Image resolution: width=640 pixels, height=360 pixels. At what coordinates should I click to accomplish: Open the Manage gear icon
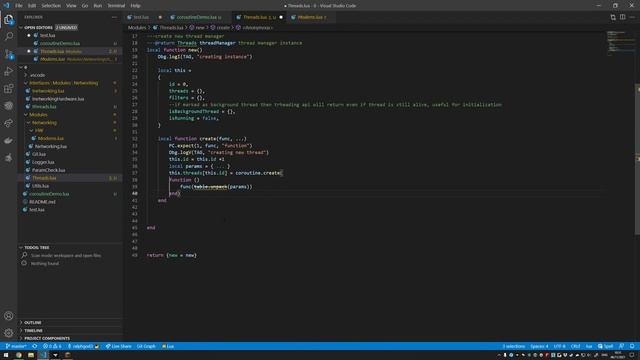pyautogui.click(x=9, y=333)
